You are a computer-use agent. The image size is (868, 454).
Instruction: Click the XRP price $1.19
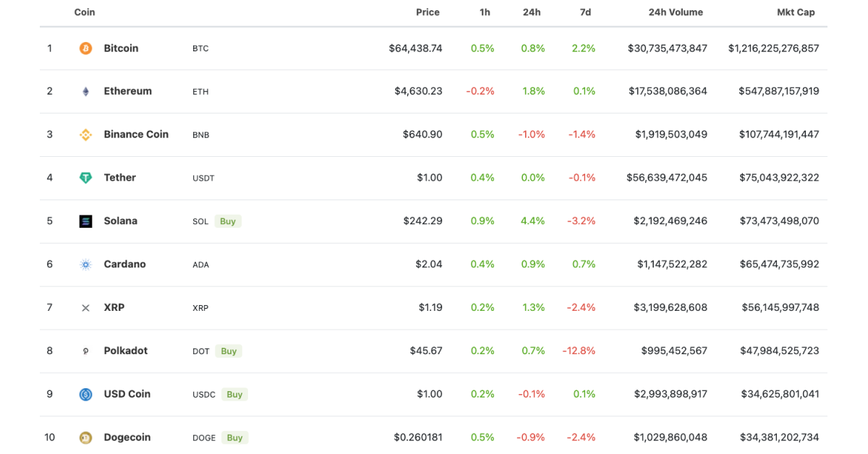tap(430, 307)
